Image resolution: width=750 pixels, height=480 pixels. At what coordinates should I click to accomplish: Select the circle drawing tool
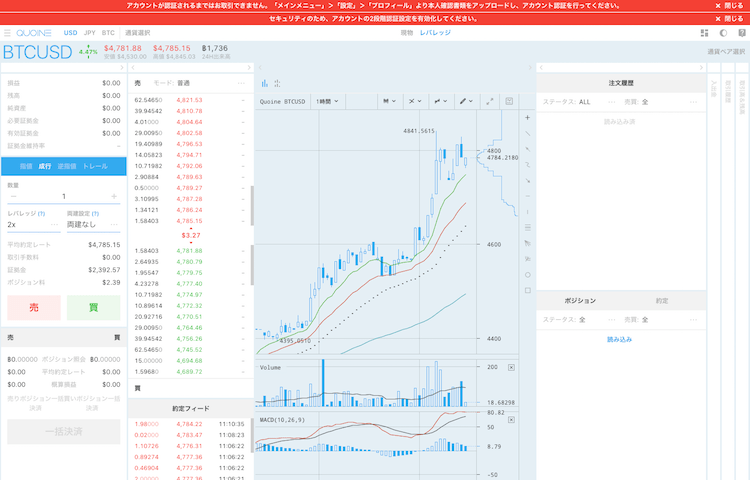click(x=528, y=275)
